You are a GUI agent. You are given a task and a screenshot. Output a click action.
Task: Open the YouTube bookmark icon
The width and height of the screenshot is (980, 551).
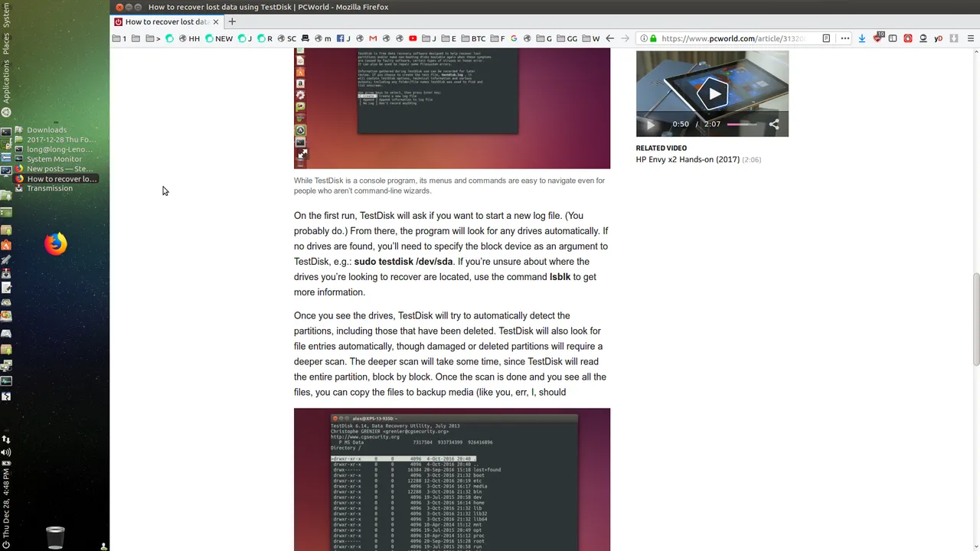click(413, 38)
